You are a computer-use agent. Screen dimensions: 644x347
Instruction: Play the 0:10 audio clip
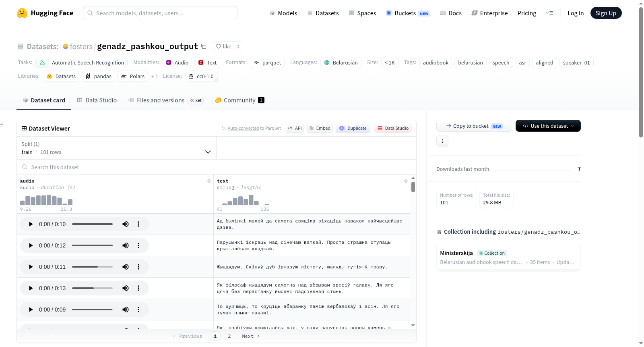click(x=31, y=224)
